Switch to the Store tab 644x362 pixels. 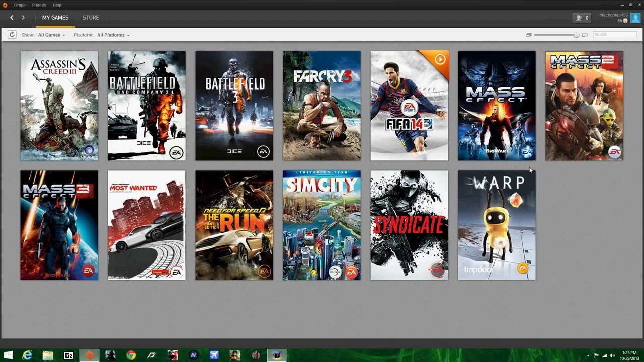click(x=91, y=18)
